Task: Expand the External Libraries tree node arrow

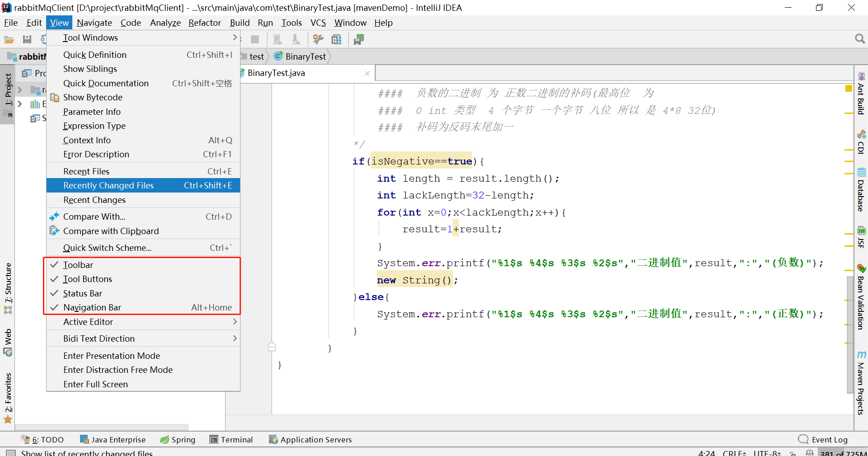Action: [20, 104]
